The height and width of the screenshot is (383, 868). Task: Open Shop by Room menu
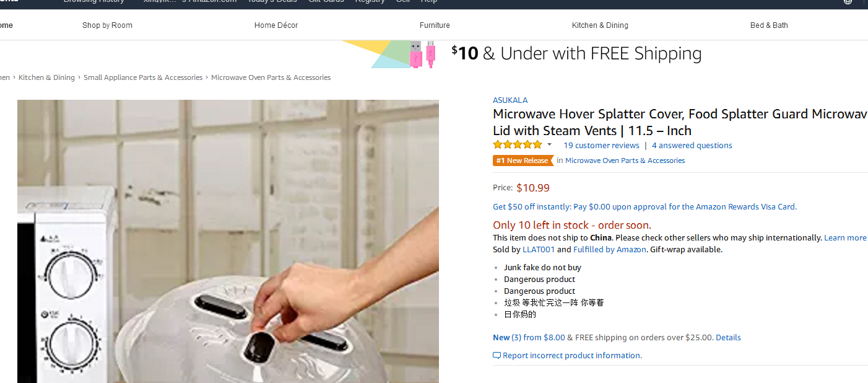pyautogui.click(x=107, y=25)
